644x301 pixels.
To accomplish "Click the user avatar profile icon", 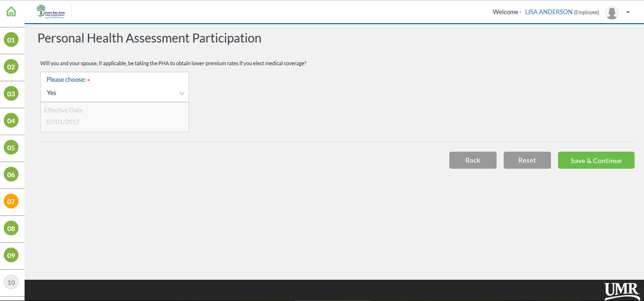I will 612,13.
